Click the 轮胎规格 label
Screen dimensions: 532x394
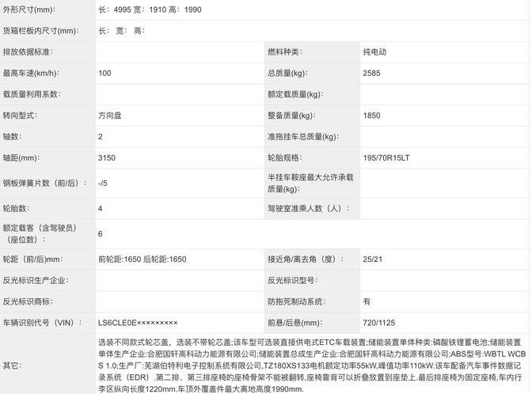point(285,157)
